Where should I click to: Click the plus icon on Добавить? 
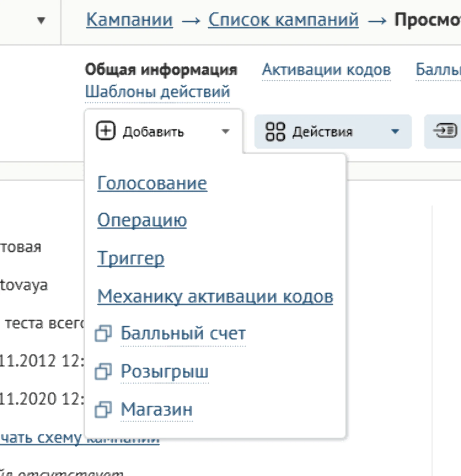105,131
